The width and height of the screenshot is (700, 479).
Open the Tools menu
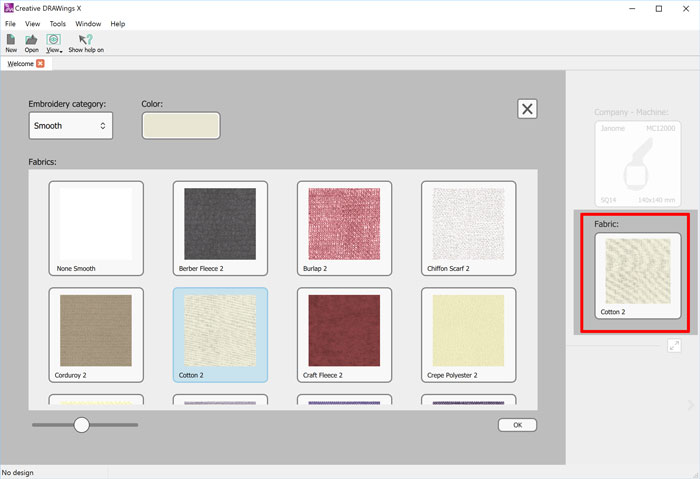[x=58, y=23]
